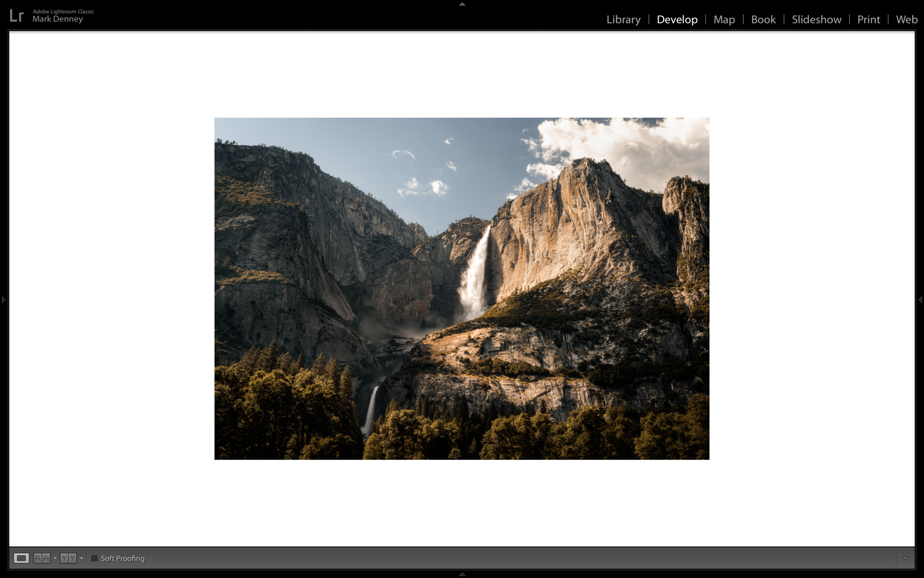The height and width of the screenshot is (578, 924).
Task: Expand the top module picker via up arrow
Action: point(462,4)
